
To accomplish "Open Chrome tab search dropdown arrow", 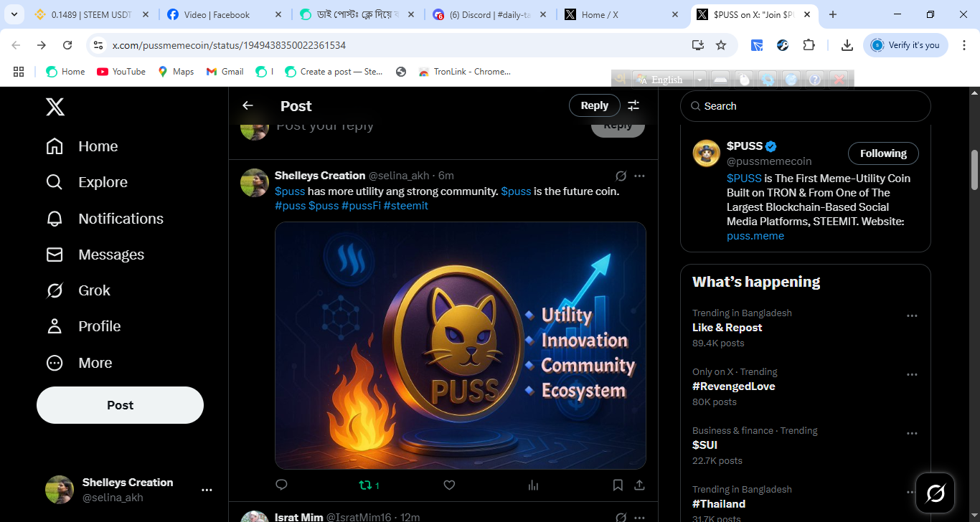I will pyautogui.click(x=14, y=14).
